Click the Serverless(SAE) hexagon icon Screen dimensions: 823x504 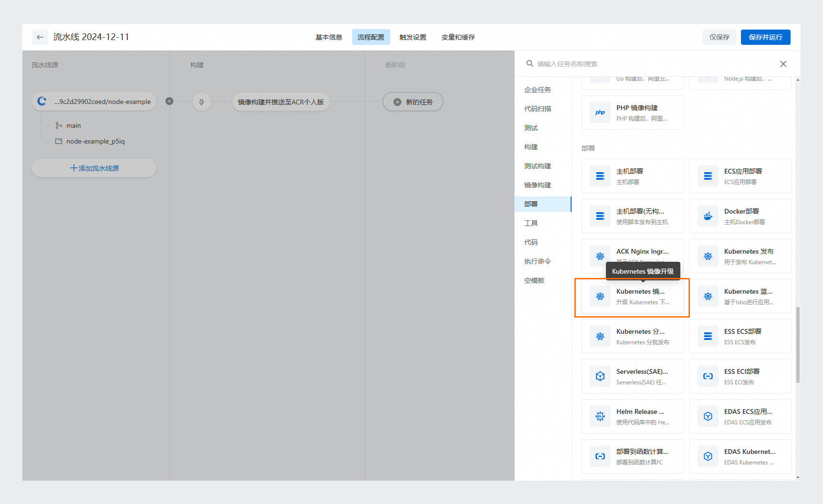tap(600, 376)
